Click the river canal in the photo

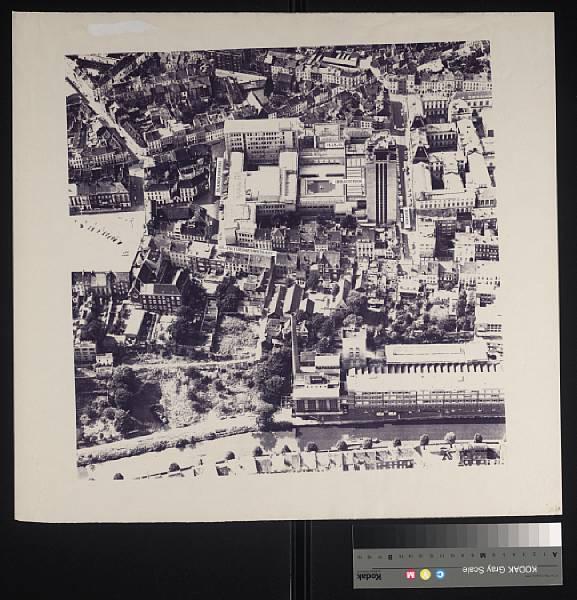pyautogui.click(x=398, y=432)
